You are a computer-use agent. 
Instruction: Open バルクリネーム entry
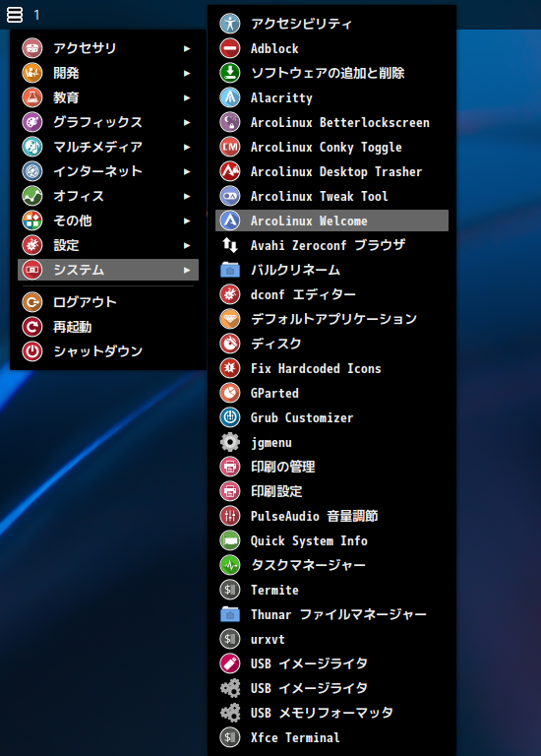pyautogui.click(x=331, y=270)
